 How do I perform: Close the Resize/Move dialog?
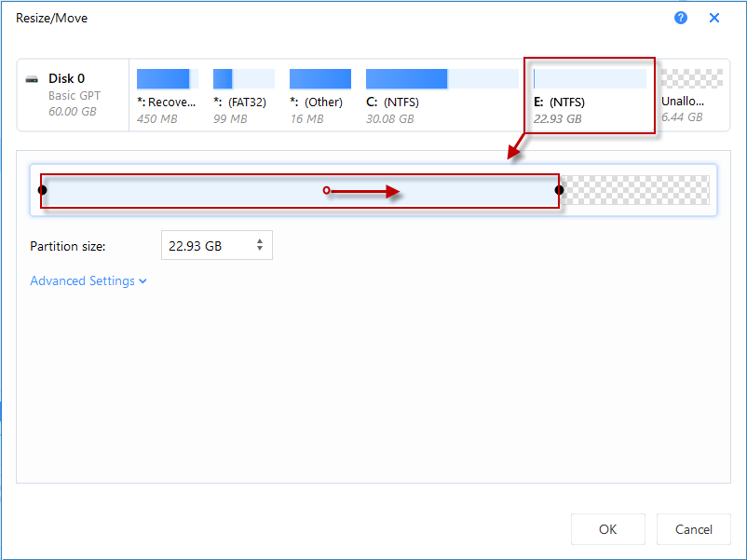[x=714, y=18]
